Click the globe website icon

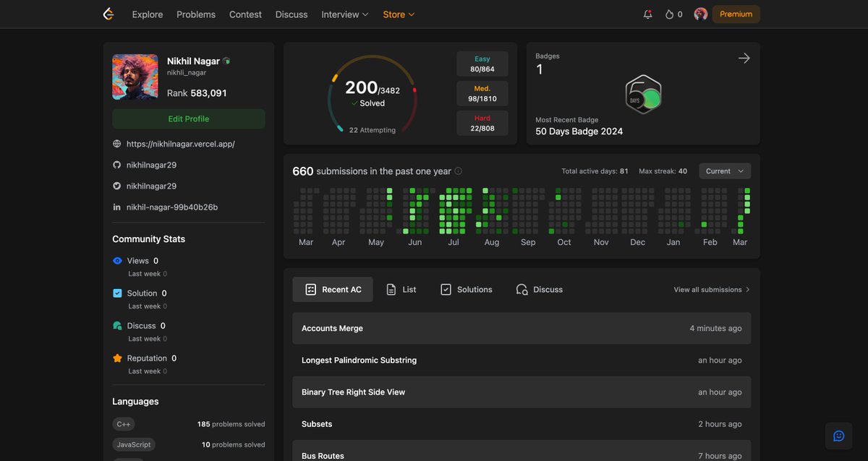[117, 144]
